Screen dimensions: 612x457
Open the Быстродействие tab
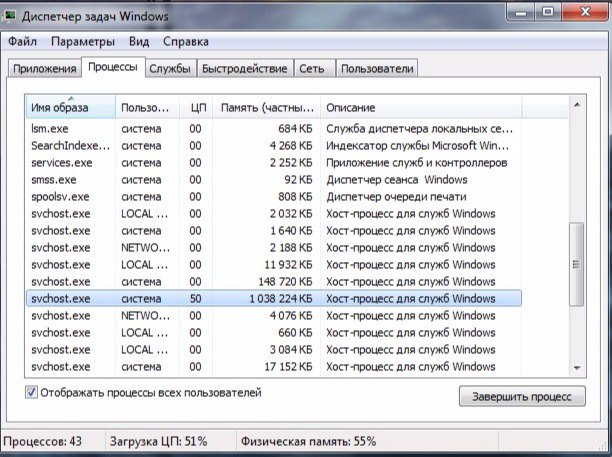pyautogui.click(x=245, y=68)
